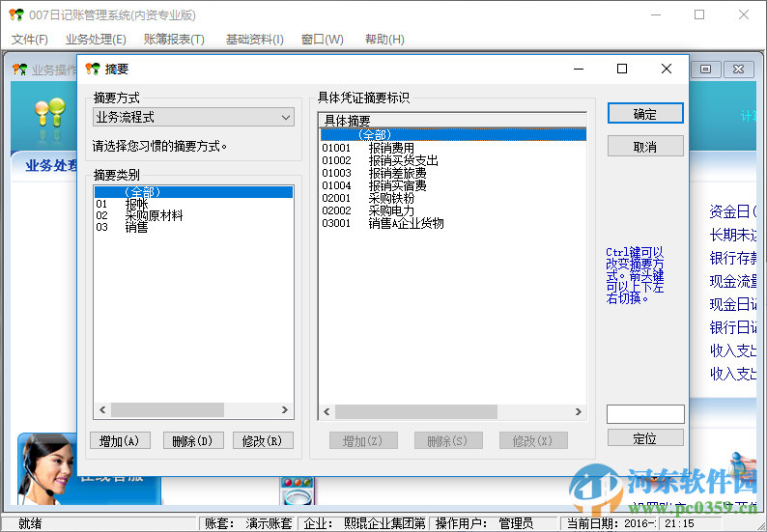Screen dimensions: 767x532
Task: Open 银行日记 link in background window
Action: [733, 327]
